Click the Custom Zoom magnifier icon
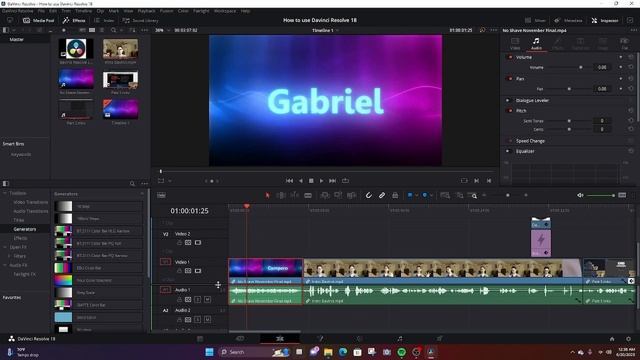This screenshot has width=640, height=360. (x=473, y=196)
